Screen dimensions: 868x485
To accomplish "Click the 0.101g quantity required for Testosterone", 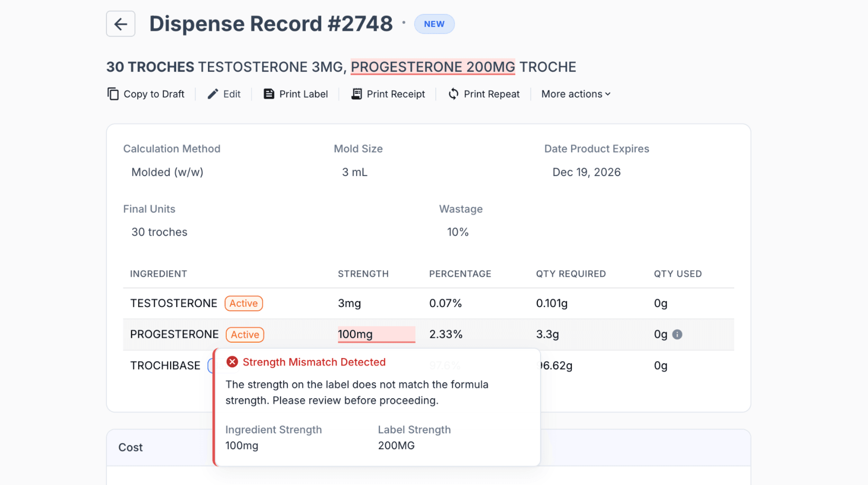I will pyautogui.click(x=552, y=303).
